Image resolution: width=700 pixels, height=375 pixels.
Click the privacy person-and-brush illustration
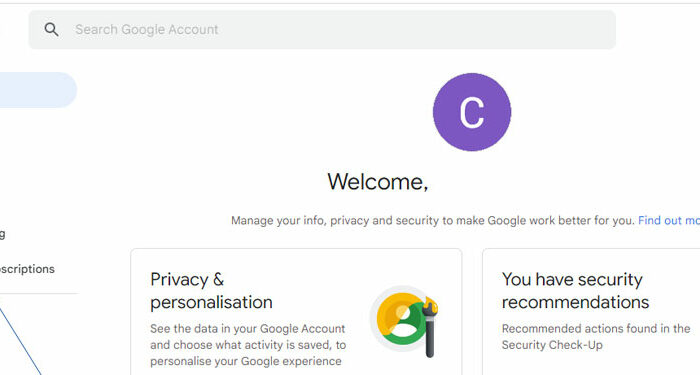tap(404, 321)
